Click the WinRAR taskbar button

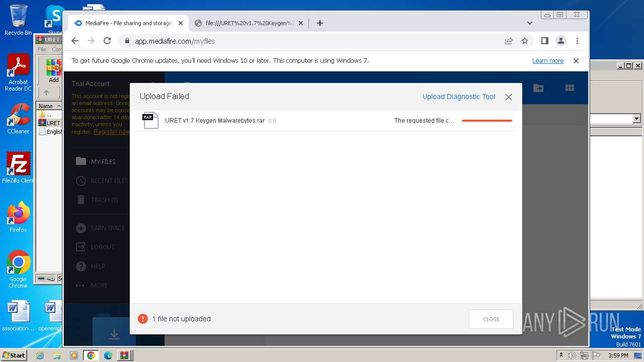tap(124, 355)
